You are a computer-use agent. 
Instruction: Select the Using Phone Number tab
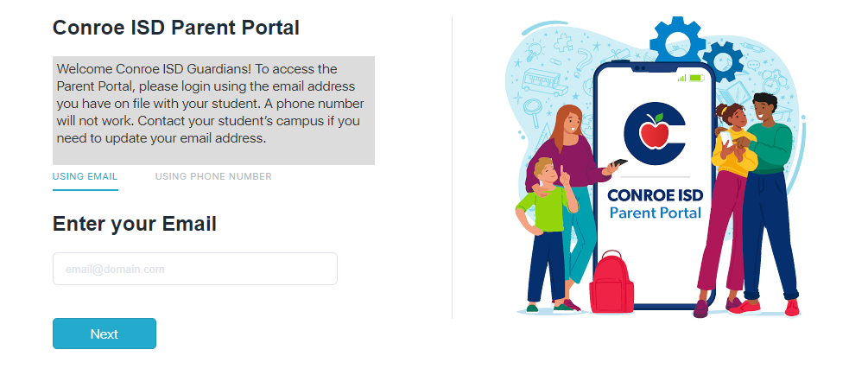[213, 176]
